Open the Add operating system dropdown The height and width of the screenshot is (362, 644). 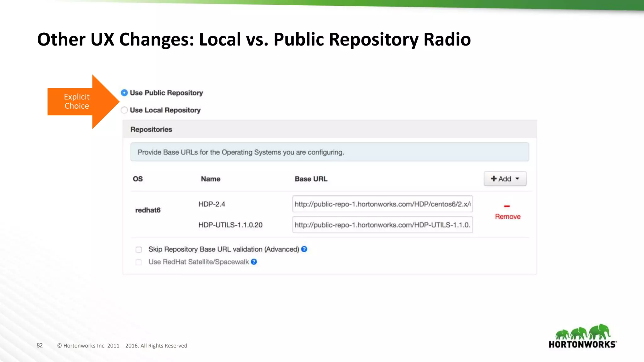pyautogui.click(x=505, y=179)
